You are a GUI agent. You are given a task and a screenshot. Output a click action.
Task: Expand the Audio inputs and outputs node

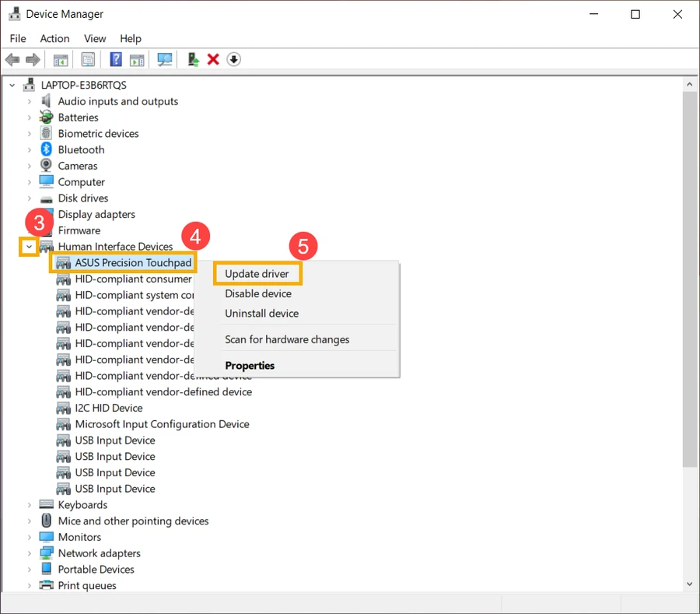pyautogui.click(x=29, y=101)
